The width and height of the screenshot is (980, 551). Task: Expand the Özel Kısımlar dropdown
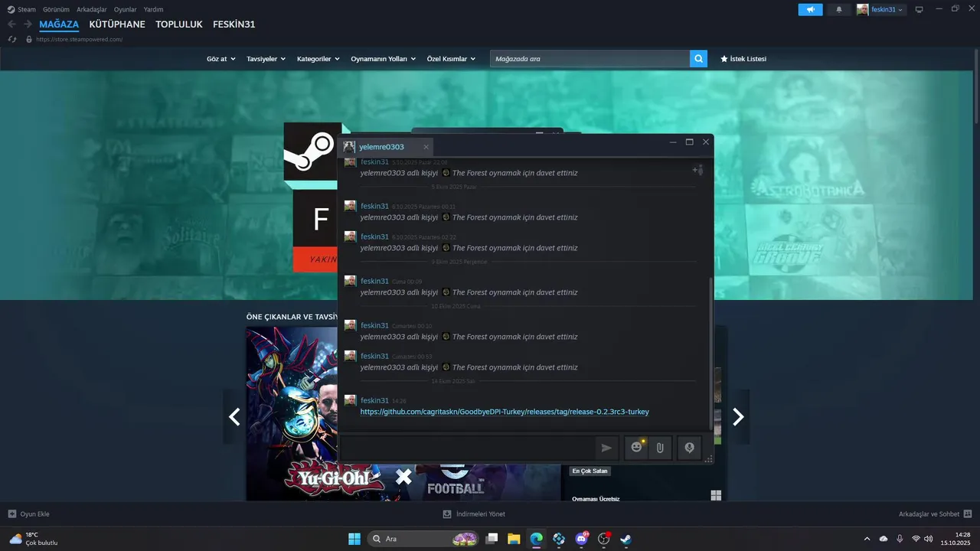(451, 59)
